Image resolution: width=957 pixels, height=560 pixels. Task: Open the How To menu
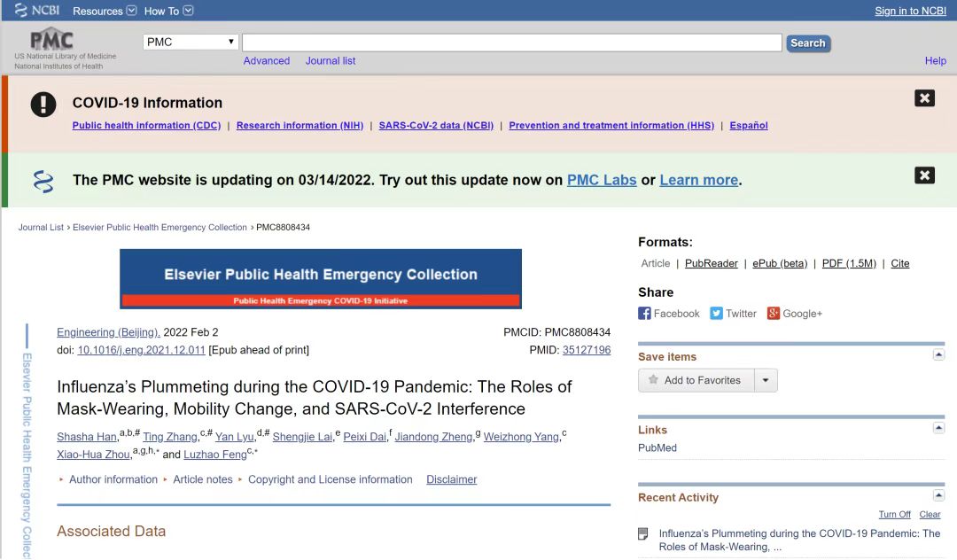[188, 11]
